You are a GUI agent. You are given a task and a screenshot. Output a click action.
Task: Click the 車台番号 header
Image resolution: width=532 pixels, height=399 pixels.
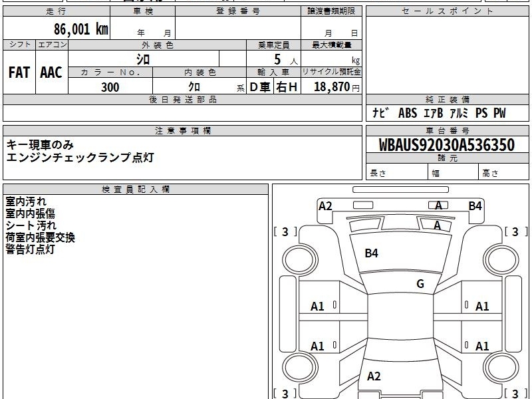[x=447, y=130]
